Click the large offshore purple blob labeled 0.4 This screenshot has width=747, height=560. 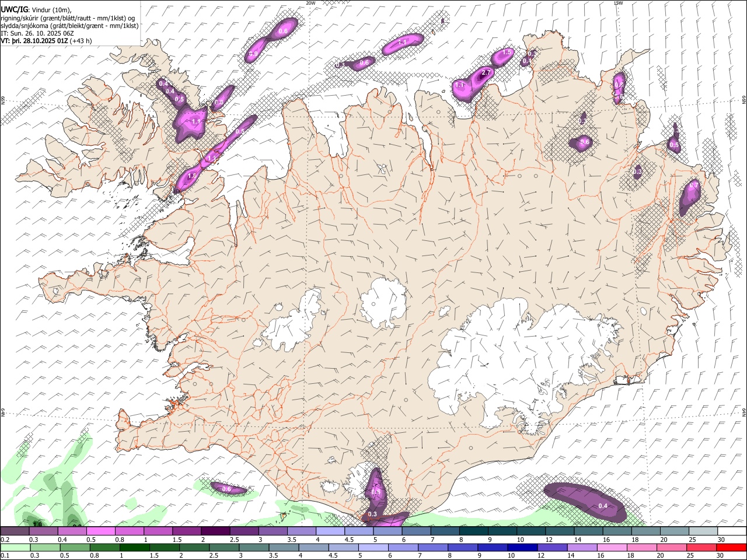coord(585,502)
